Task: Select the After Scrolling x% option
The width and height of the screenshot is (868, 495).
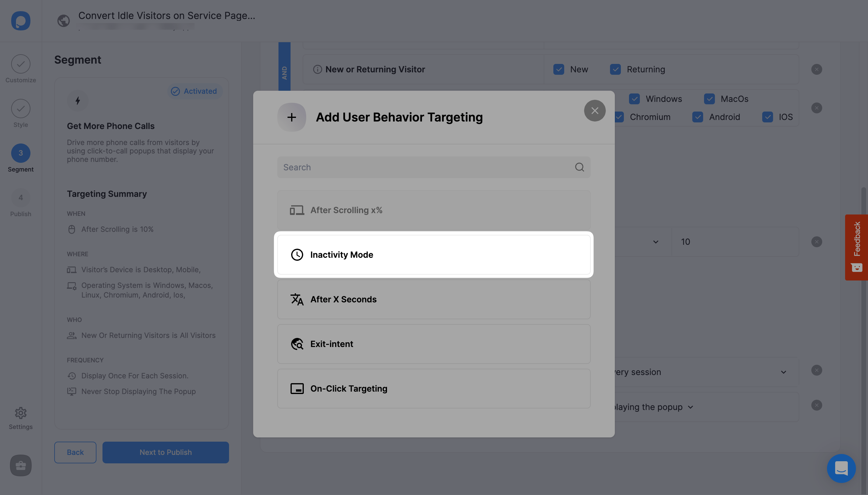Action: coord(433,210)
